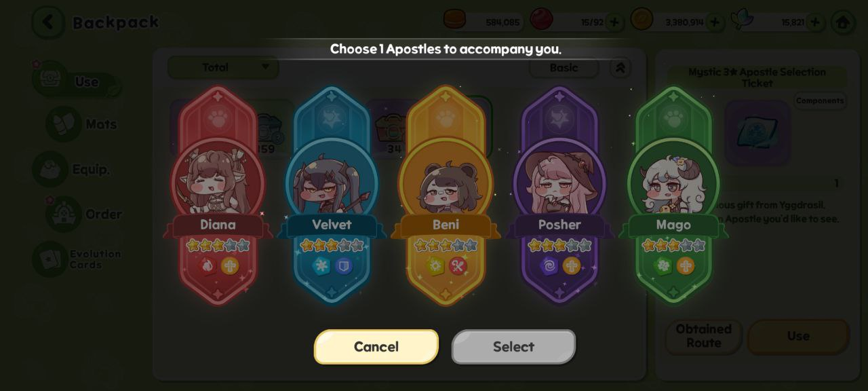The width and height of the screenshot is (868, 391).
Task: Add more red gem stamina
Action: click(614, 22)
